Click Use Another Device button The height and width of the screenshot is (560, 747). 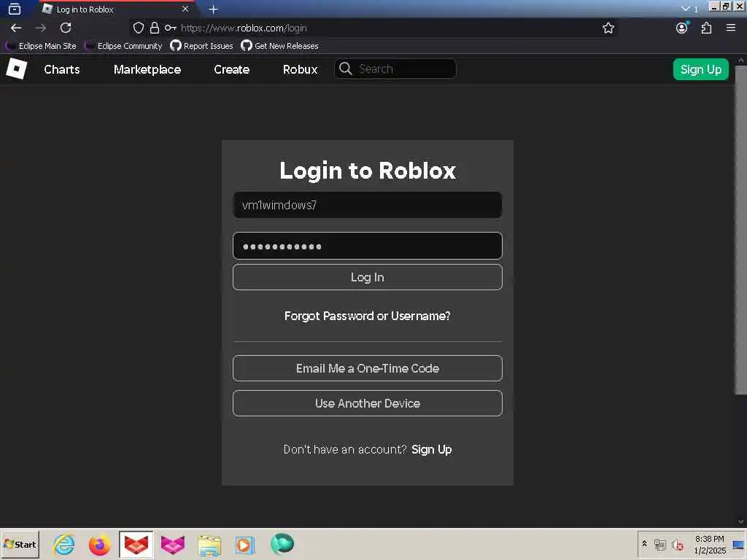(368, 403)
